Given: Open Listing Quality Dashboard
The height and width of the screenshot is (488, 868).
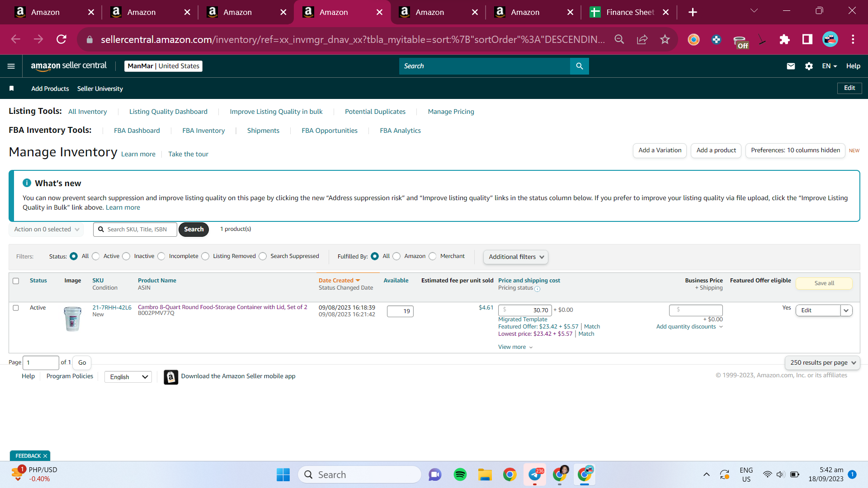Looking at the screenshot, I should tap(168, 112).
